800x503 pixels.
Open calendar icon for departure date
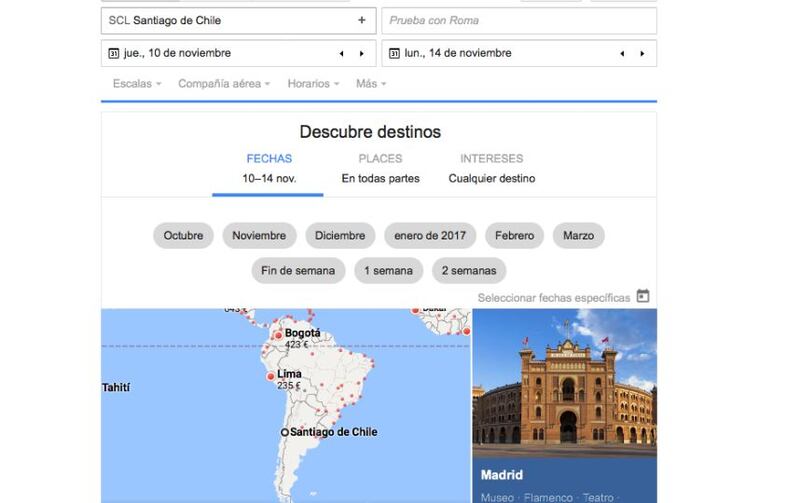tap(114, 53)
